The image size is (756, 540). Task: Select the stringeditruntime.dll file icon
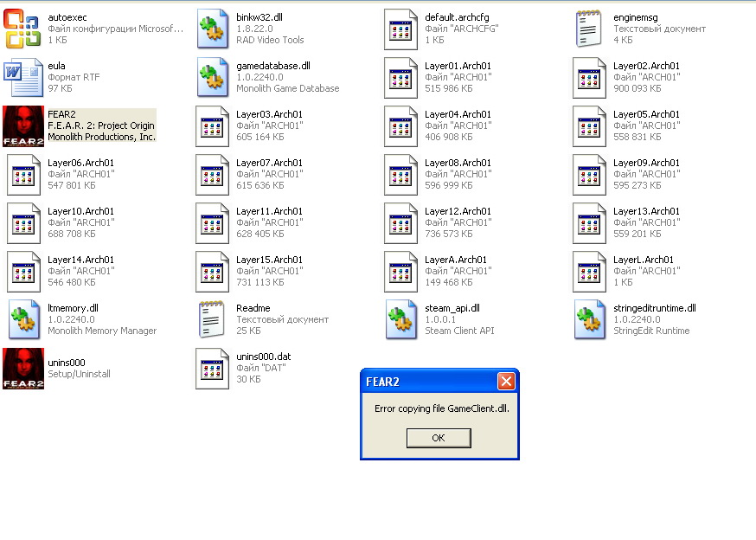[590, 319]
